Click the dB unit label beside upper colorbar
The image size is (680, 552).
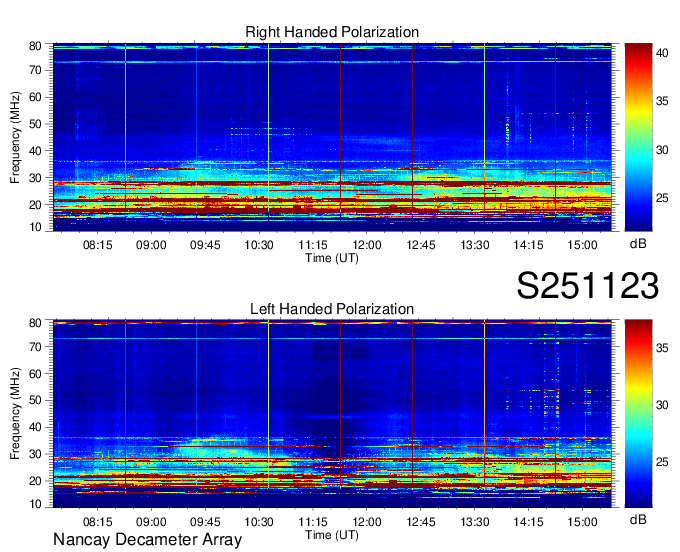637,243
